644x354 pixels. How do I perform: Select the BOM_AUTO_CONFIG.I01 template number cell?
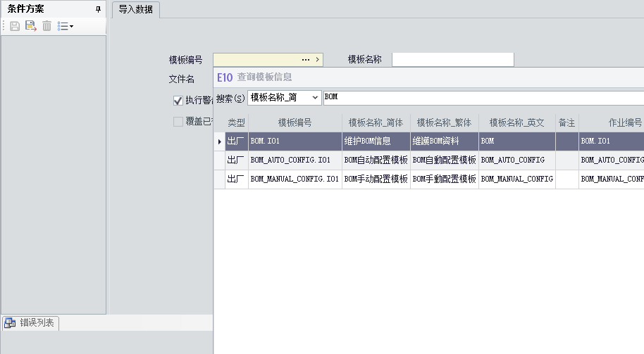(x=295, y=160)
